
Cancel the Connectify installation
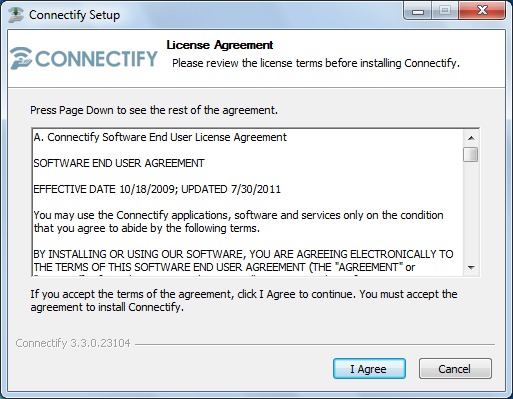(455, 369)
